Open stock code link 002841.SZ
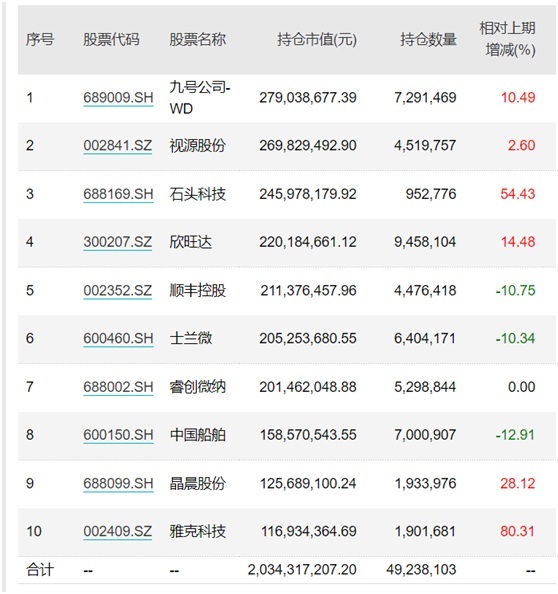558x594 pixels. 117,145
